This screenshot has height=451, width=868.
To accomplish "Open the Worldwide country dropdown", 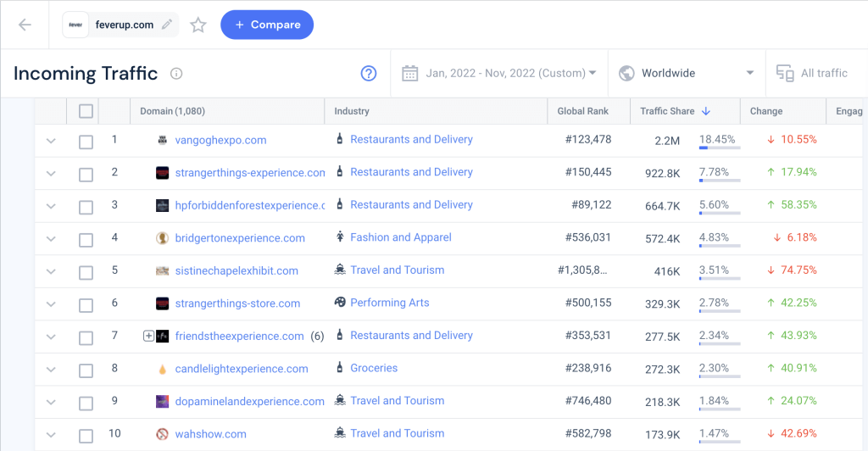I will point(687,74).
